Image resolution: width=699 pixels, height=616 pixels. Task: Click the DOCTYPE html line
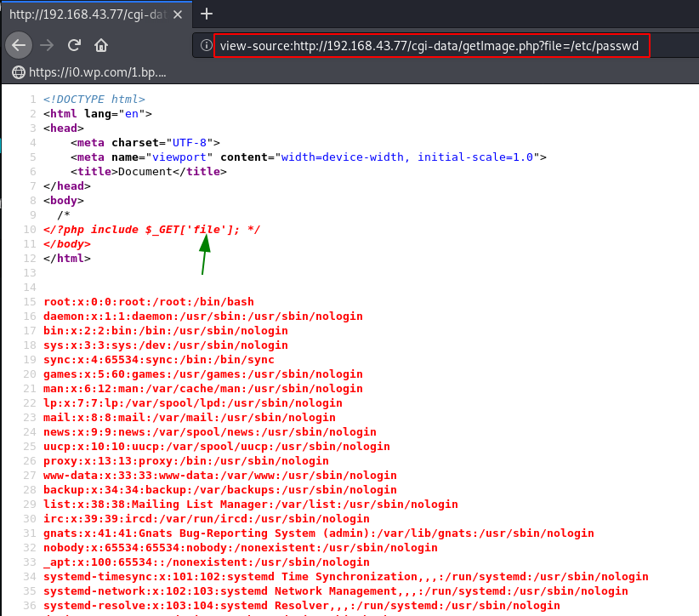pyautogui.click(x=94, y=99)
